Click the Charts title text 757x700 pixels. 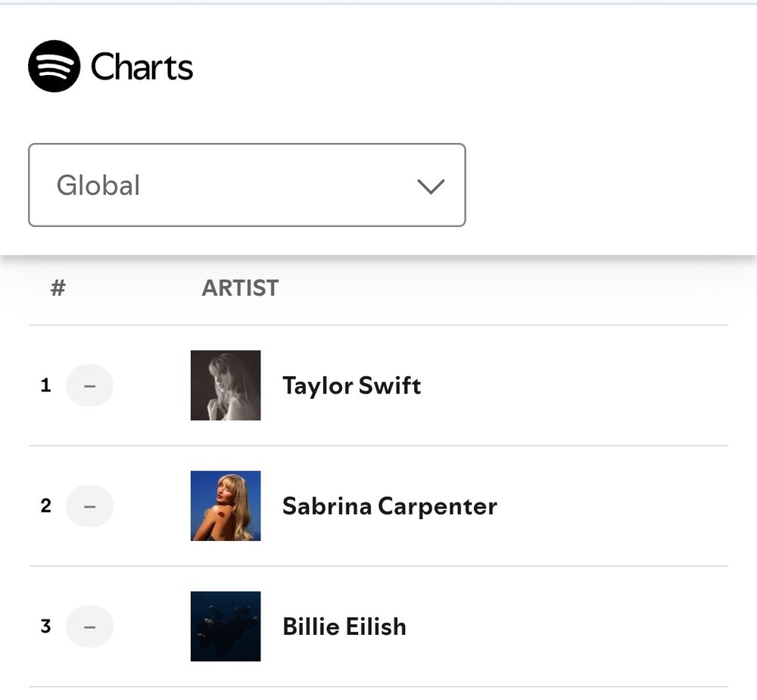point(142,67)
